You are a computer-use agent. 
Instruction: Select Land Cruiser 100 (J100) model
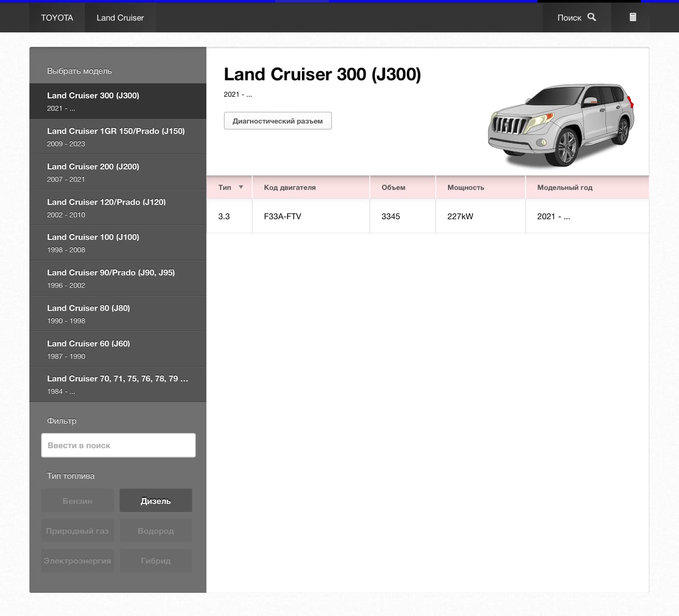click(118, 243)
